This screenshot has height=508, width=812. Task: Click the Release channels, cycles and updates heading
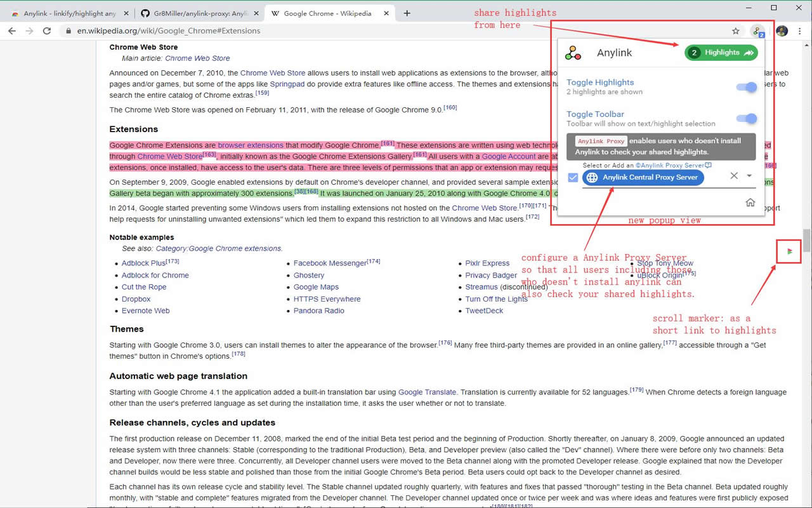(192, 423)
